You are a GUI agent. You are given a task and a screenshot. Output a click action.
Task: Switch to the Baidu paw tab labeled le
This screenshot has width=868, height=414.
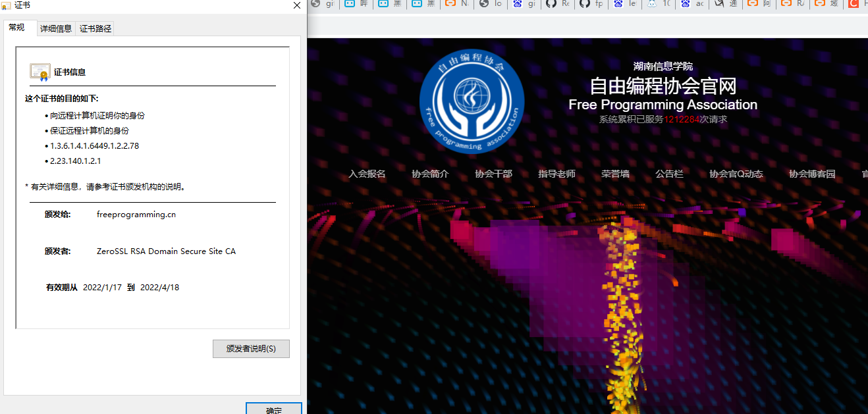tap(626, 4)
